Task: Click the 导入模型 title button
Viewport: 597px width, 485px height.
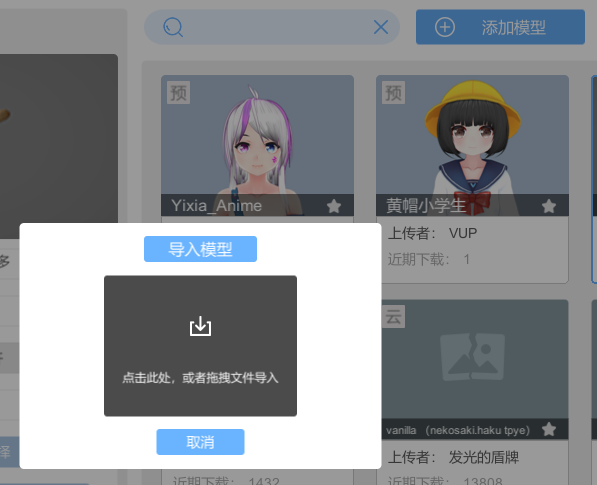Action: tap(200, 249)
